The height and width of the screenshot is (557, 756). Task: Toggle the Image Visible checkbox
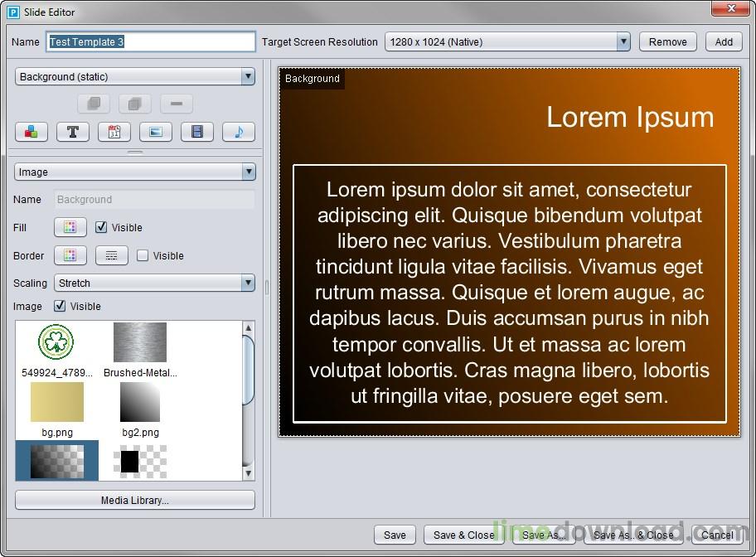pyautogui.click(x=60, y=306)
